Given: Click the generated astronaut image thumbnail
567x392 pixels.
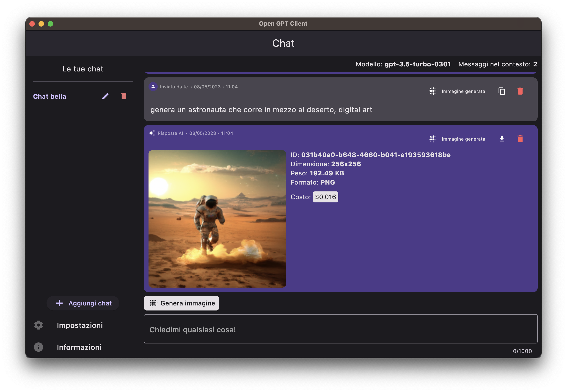Looking at the screenshot, I should click(x=217, y=219).
